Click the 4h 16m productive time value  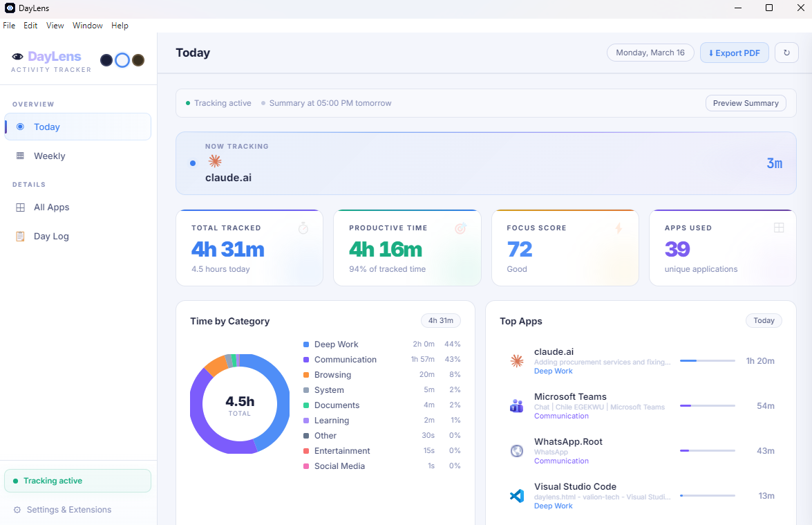[x=386, y=249]
